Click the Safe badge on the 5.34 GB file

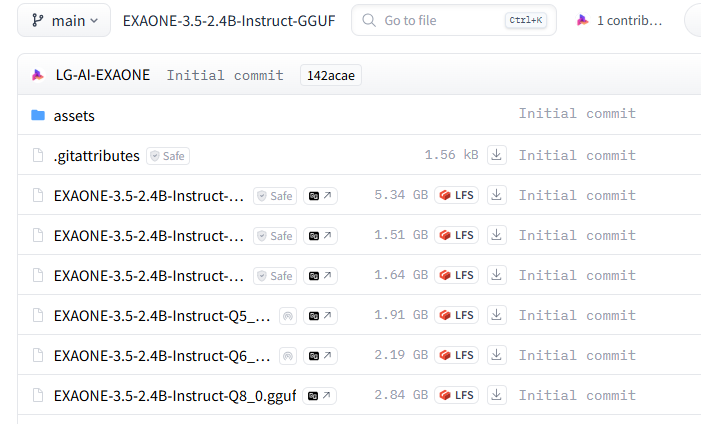(275, 196)
